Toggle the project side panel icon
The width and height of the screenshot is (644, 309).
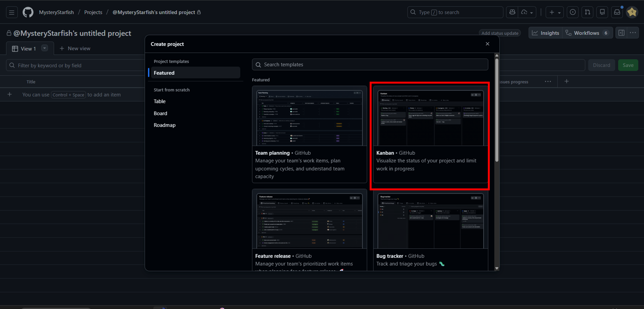tap(621, 33)
